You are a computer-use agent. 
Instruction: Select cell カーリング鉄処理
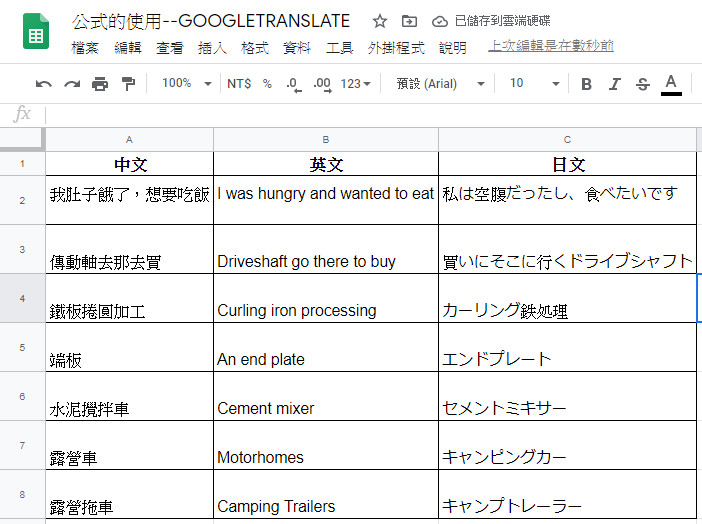click(567, 298)
